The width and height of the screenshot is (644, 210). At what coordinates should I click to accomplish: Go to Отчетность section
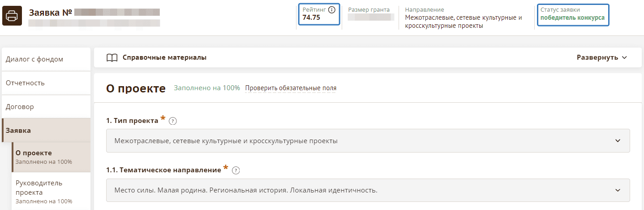(25, 83)
